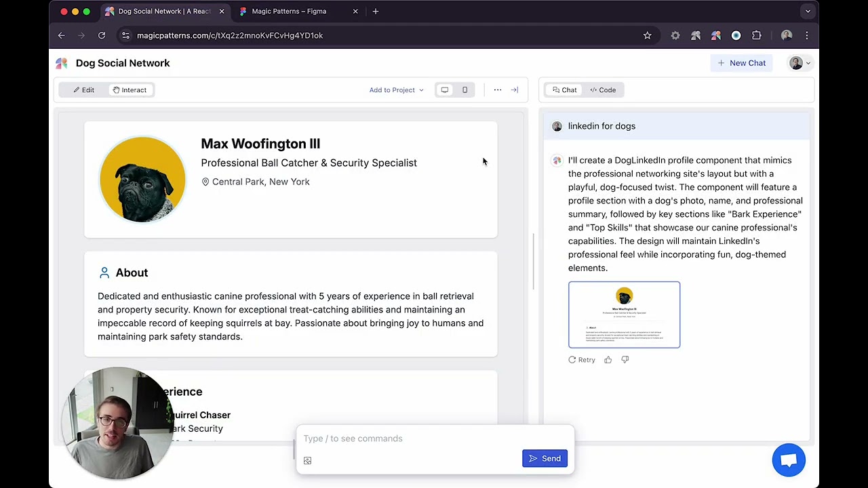868x488 pixels.
Task: Select desktop preview icon
Action: (x=445, y=89)
